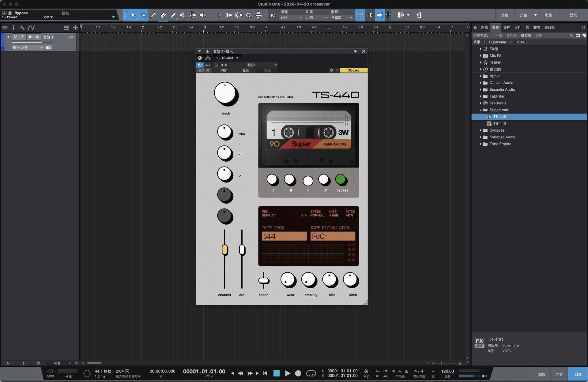The height and width of the screenshot is (382, 588).
Task: Select the Mute tool
Action: tap(183, 15)
